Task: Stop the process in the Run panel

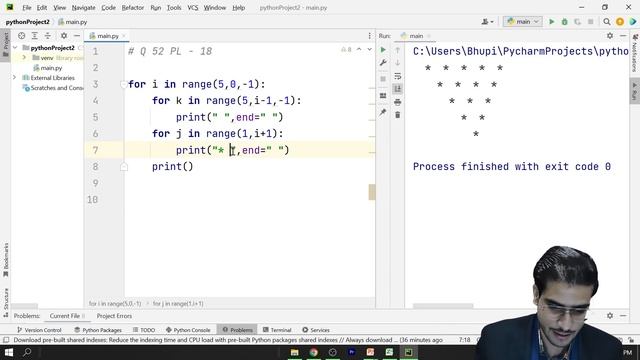Action: [x=383, y=79]
